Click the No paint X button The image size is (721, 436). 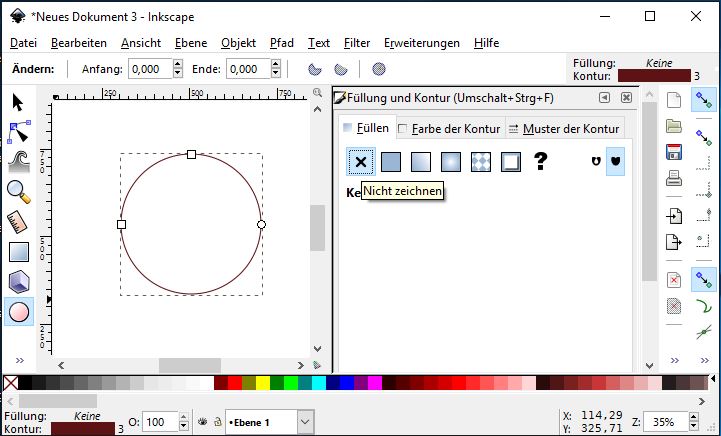pyautogui.click(x=361, y=162)
